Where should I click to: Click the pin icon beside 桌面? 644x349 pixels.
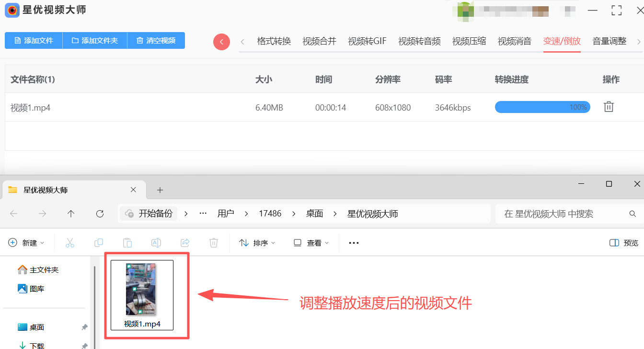click(x=84, y=327)
